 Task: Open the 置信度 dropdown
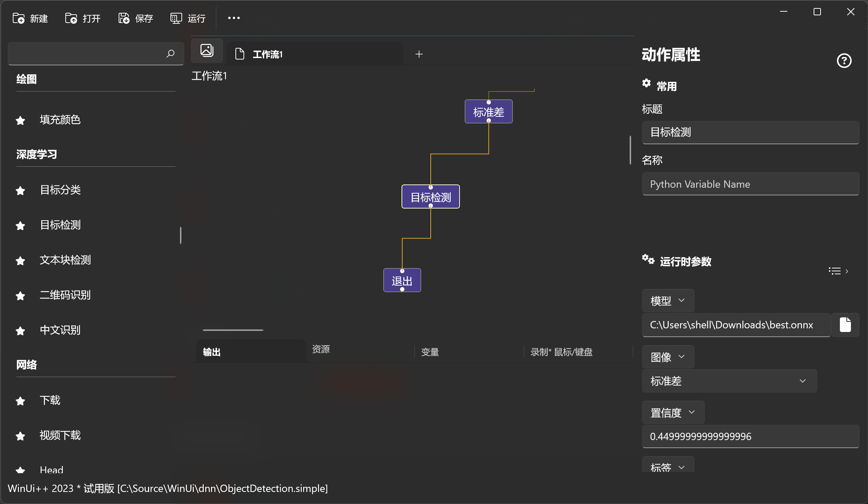click(673, 412)
